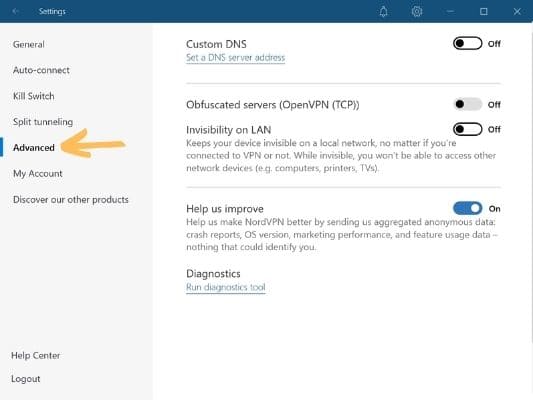This screenshot has width=533, height=400.
Task: Click Set a DNS server address link
Action: pyautogui.click(x=235, y=58)
